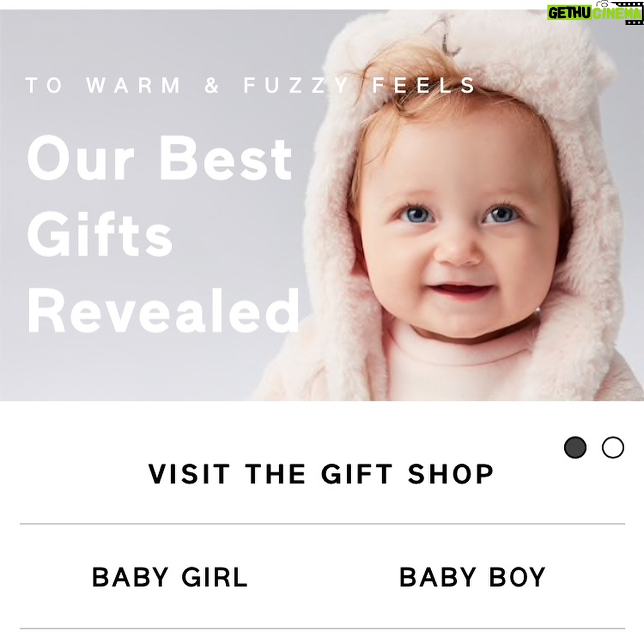Open the Baby Boy category

point(472,577)
